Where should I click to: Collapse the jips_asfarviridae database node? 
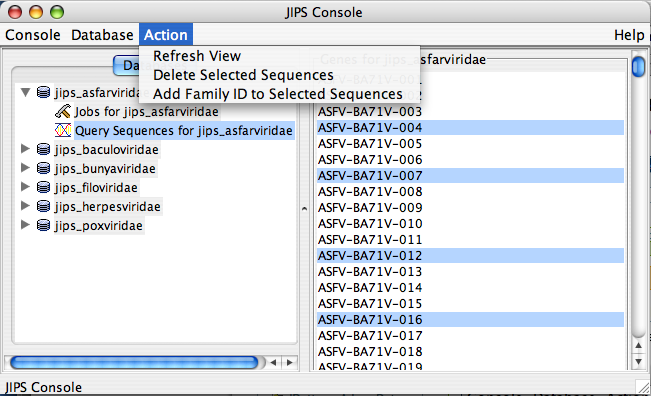(26, 92)
